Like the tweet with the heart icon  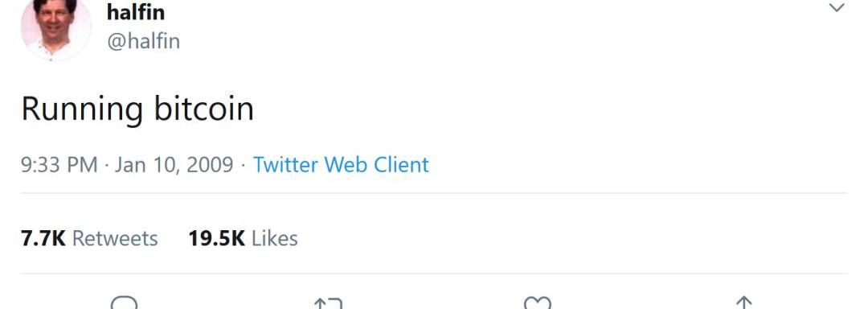538,303
